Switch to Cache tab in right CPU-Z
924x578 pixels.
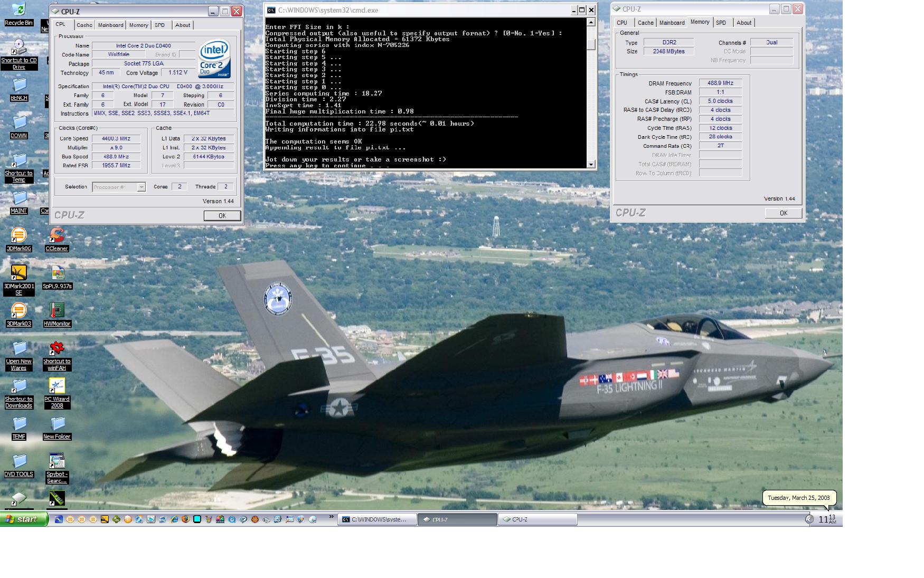(645, 23)
